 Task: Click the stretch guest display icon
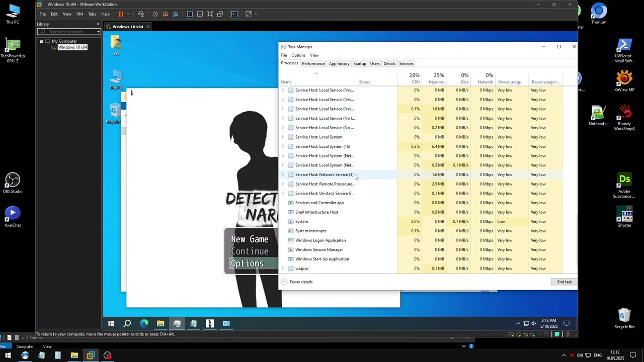pyautogui.click(x=249, y=14)
